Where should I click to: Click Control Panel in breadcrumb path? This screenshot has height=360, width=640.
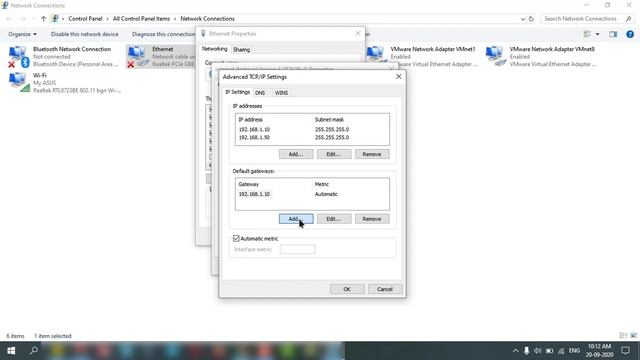coord(85,19)
